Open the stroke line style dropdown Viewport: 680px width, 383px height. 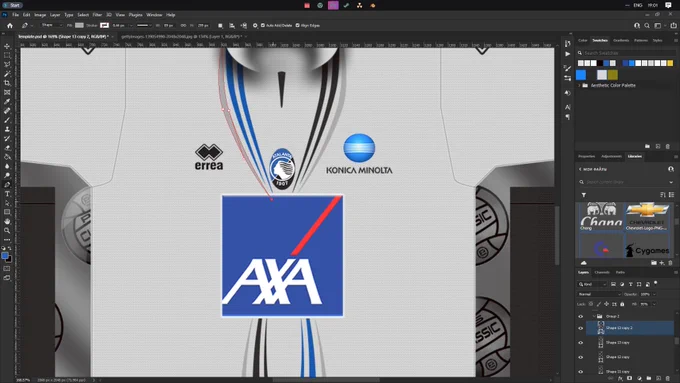click(144, 26)
